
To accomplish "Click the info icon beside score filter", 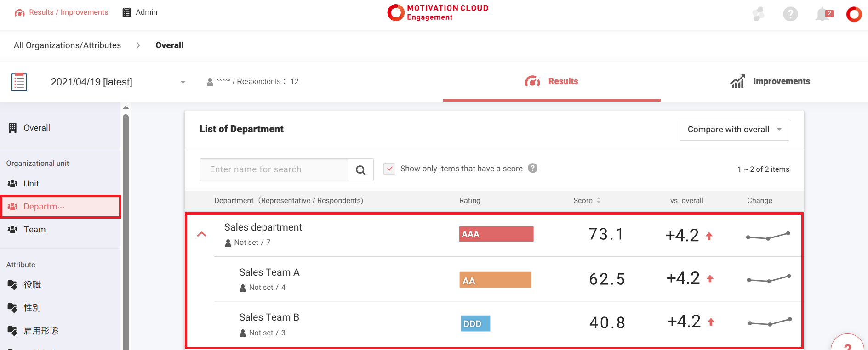I will [532, 168].
